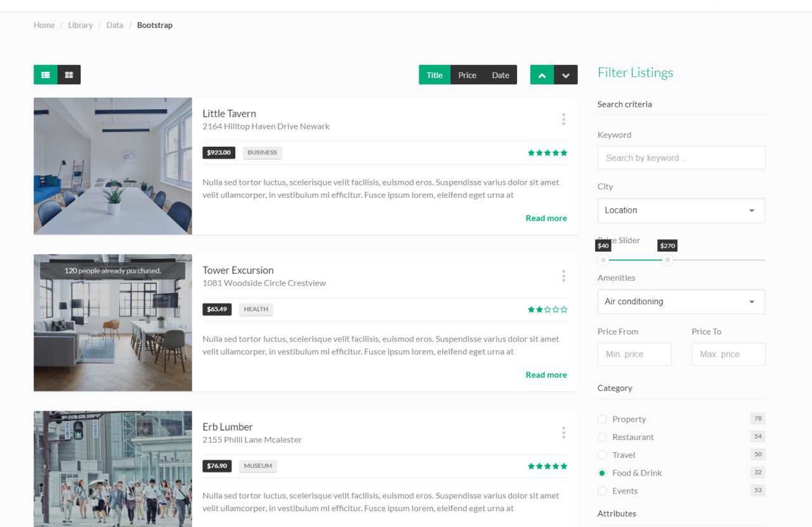Switch to grid view layout
Screen dimensions: 812x527
(x=69, y=75)
